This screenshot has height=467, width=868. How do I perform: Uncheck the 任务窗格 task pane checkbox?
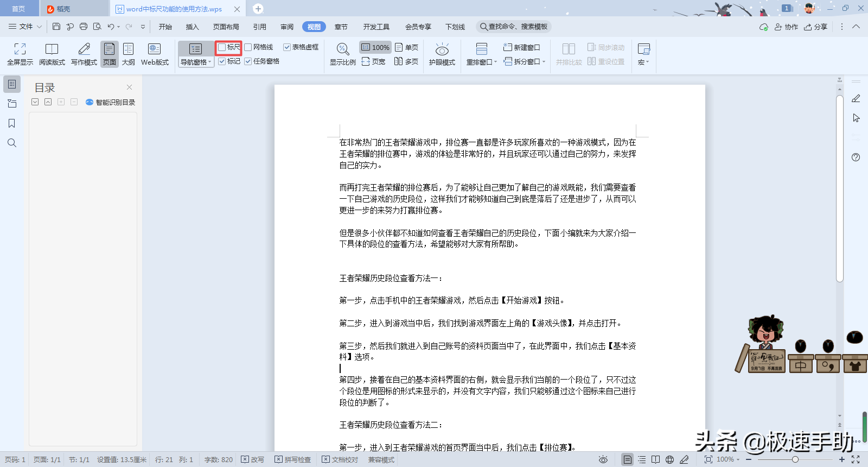(248, 61)
